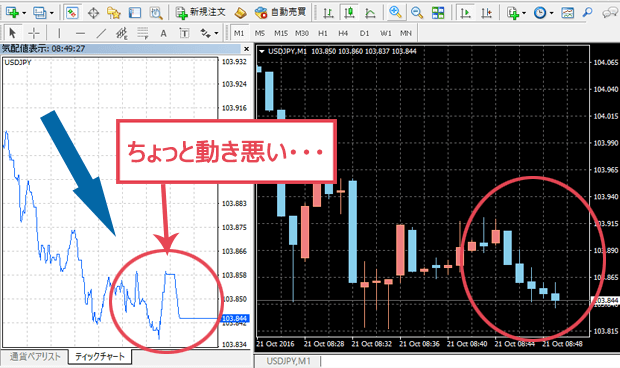Open the tile windows grid icon
The height and width of the screenshot is (368, 620).
(438, 12)
